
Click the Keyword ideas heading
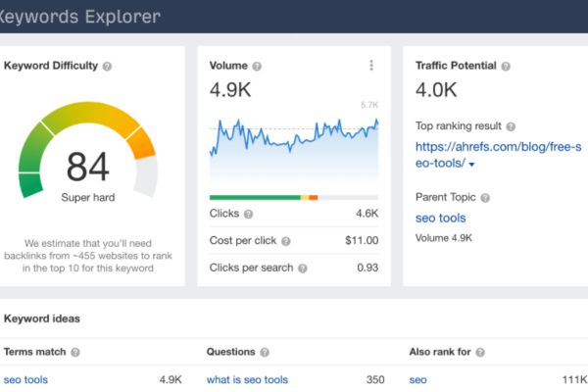tap(41, 318)
